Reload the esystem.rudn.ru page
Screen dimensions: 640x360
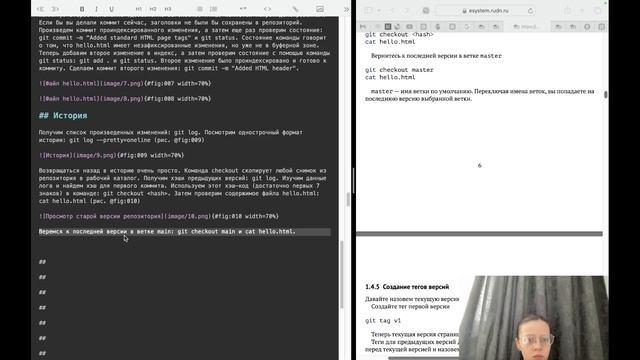pyautogui.click(x=530, y=11)
